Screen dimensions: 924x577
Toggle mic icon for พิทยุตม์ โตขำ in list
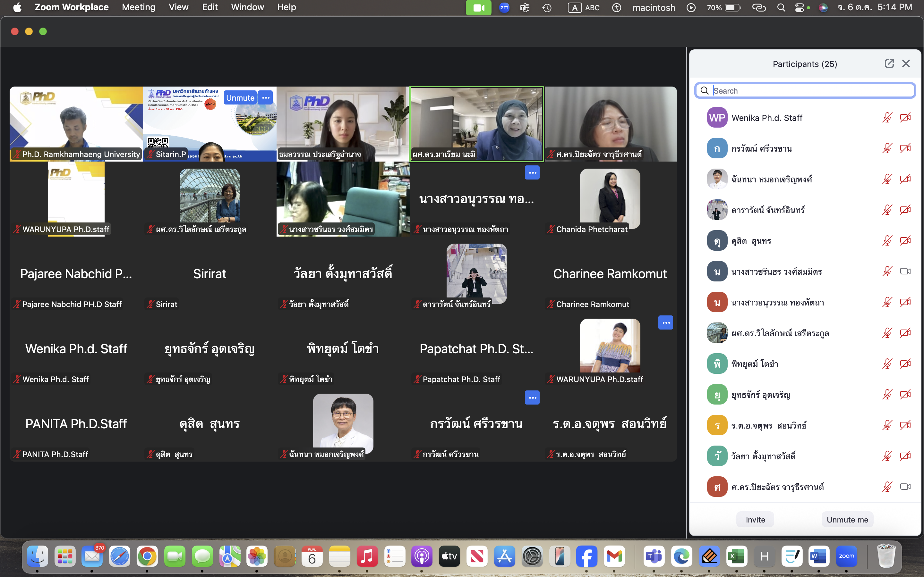[x=886, y=364]
